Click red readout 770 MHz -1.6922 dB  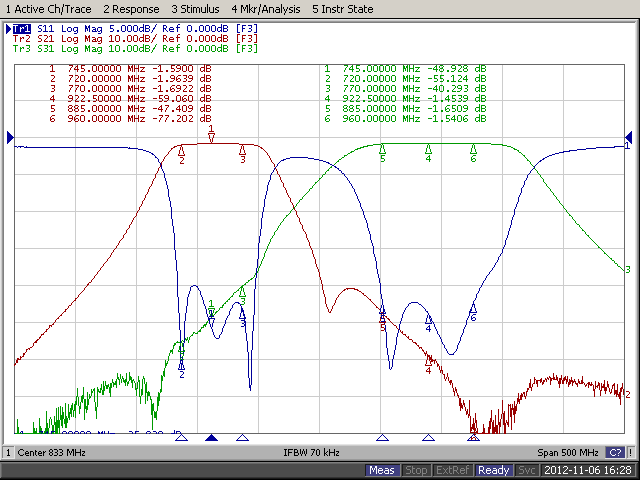[x=130, y=89]
